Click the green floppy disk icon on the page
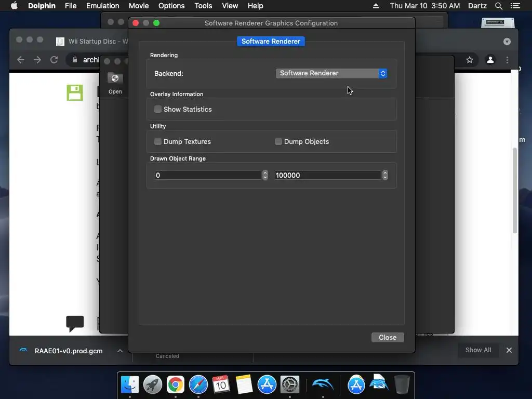 point(75,92)
